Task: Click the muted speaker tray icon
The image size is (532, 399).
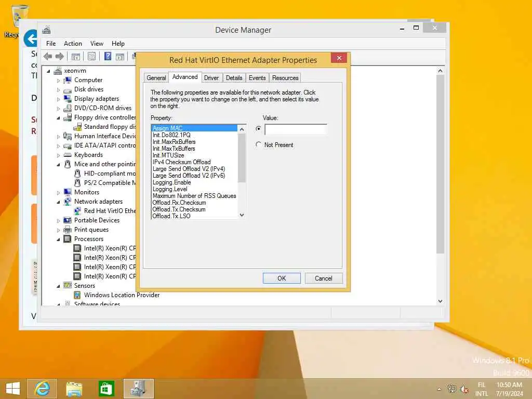Action: (464, 389)
